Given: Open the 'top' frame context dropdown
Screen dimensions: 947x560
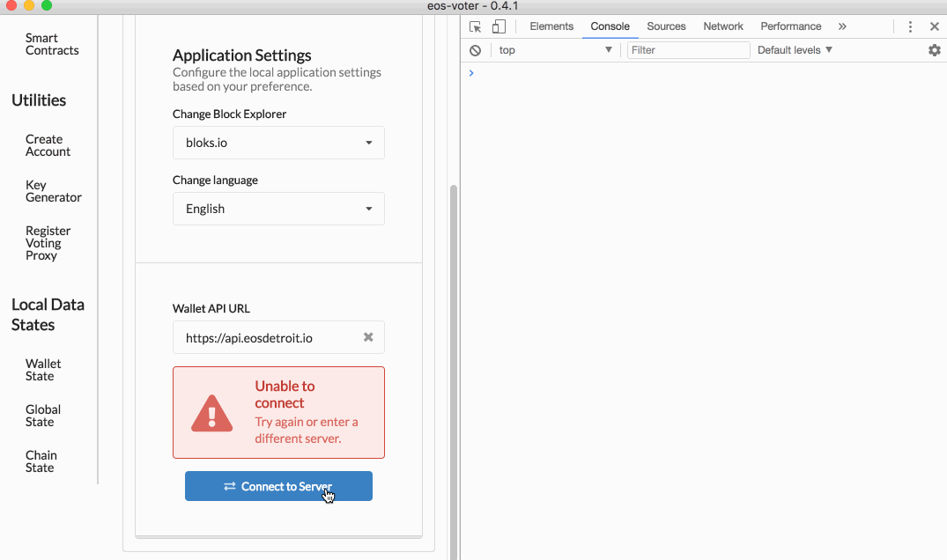Looking at the screenshot, I should [x=555, y=50].
